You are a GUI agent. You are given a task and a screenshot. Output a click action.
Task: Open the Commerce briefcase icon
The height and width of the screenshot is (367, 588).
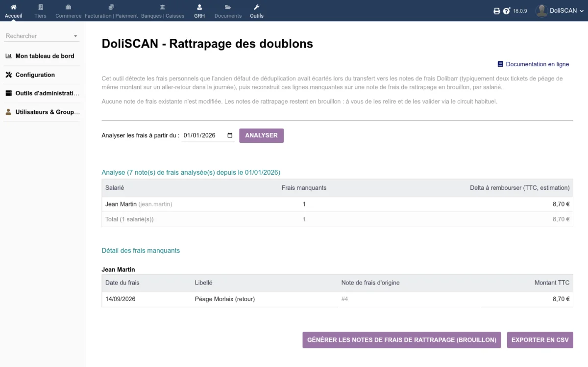point(68,7)
